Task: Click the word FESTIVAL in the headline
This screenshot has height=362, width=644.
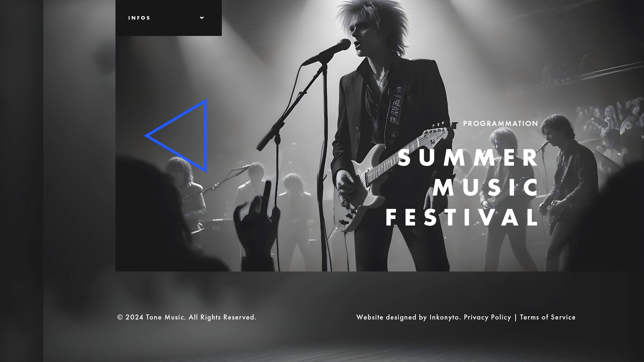Action: (462, 217)
